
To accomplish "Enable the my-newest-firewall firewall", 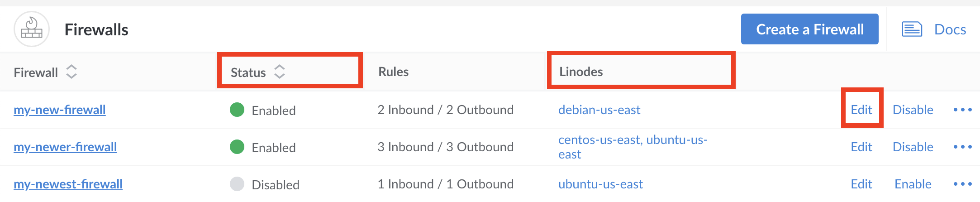I will pyautogui.click(x=913, y=184).
